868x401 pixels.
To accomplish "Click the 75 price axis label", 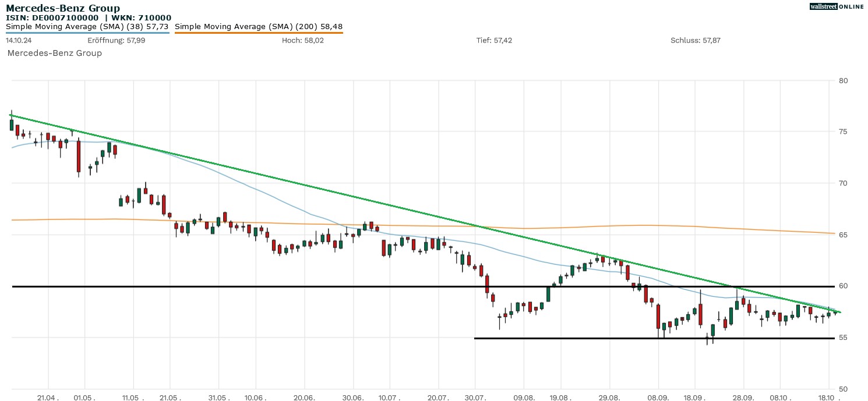I will (842, 132).
